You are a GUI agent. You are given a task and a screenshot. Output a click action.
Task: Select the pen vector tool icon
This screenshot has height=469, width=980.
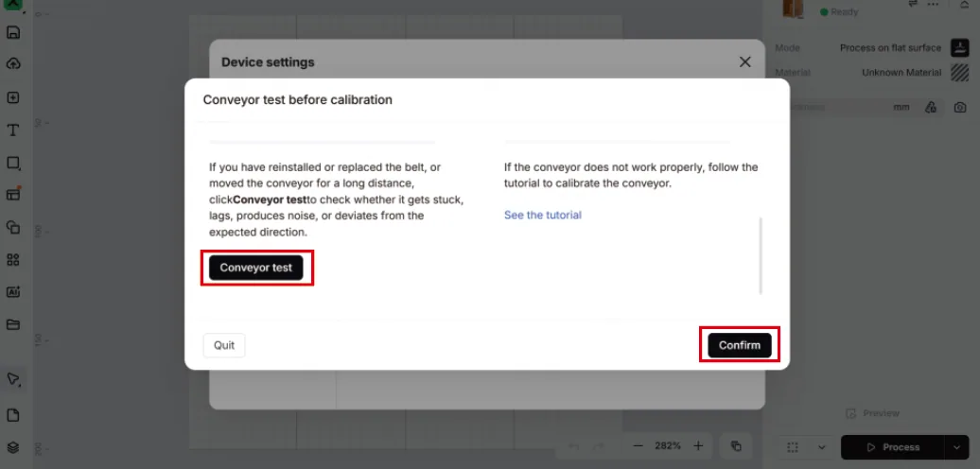13,379
